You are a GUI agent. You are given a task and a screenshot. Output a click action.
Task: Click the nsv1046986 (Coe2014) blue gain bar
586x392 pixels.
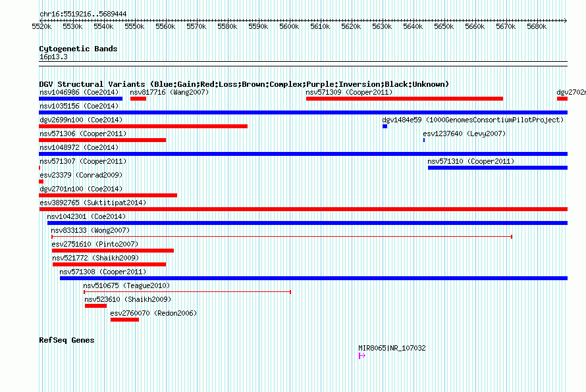[81, 99]
